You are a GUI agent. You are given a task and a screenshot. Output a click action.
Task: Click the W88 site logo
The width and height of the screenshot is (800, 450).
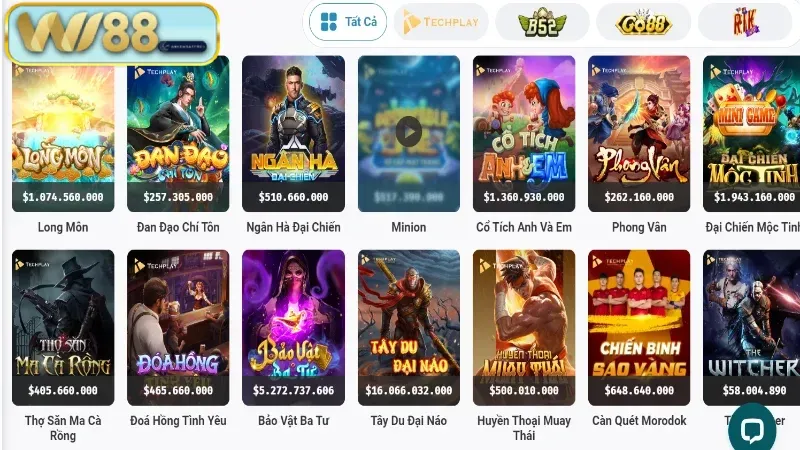[x=112, y=33]
